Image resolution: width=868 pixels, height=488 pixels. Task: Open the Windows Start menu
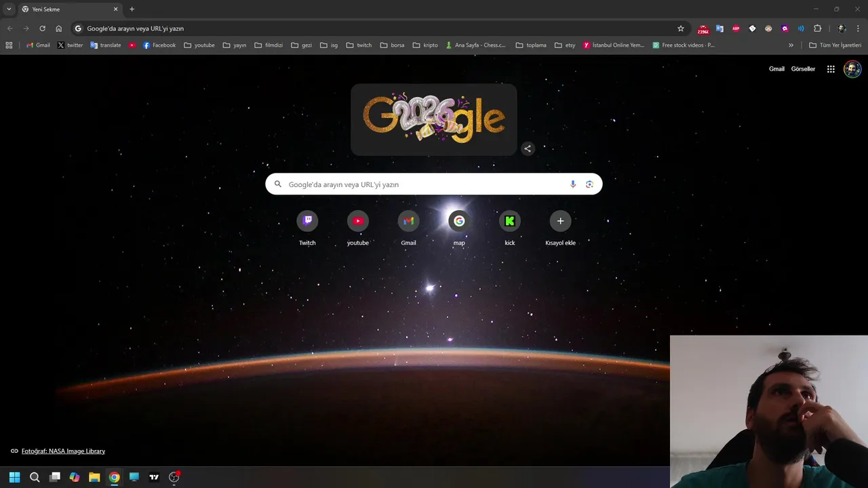coord(15,477)
